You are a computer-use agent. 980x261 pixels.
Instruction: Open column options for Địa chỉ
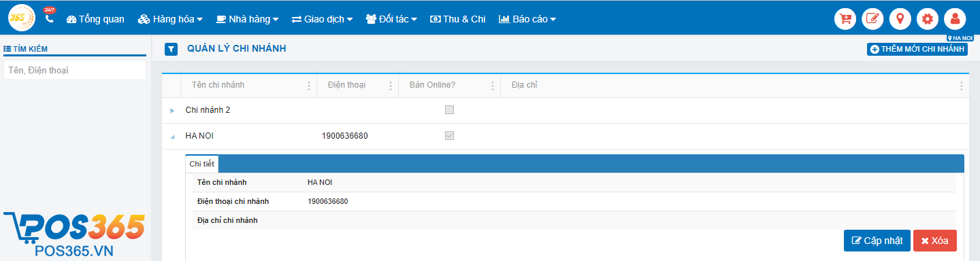(x=961, y=86)
